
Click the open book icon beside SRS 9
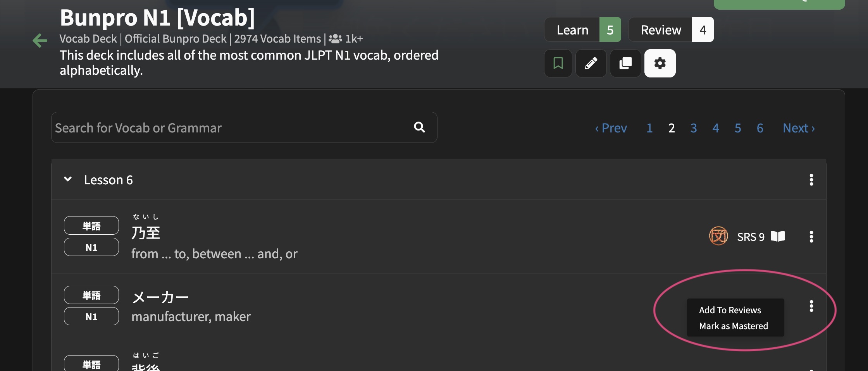(x=778, y=236)
